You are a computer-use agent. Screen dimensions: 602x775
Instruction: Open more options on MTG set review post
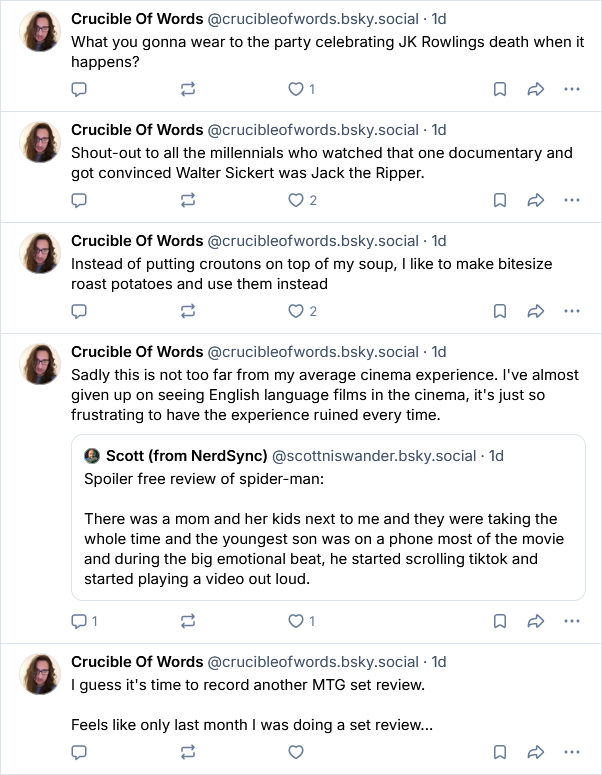[572, 752]
